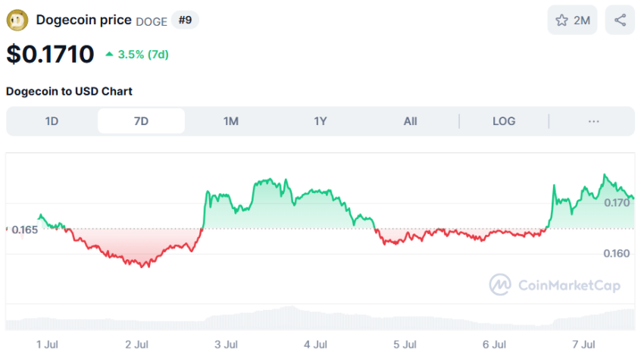Click the 3 Jul date label
644x353 pixels.
(x=226, y=345)
